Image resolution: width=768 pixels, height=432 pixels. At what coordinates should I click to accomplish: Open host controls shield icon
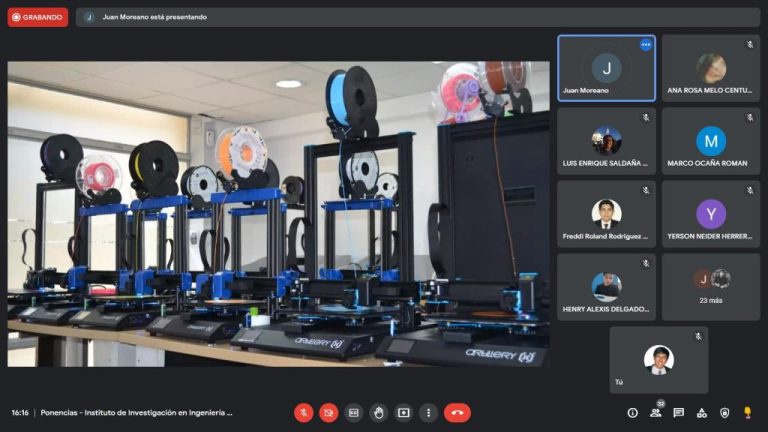(725, 412)
